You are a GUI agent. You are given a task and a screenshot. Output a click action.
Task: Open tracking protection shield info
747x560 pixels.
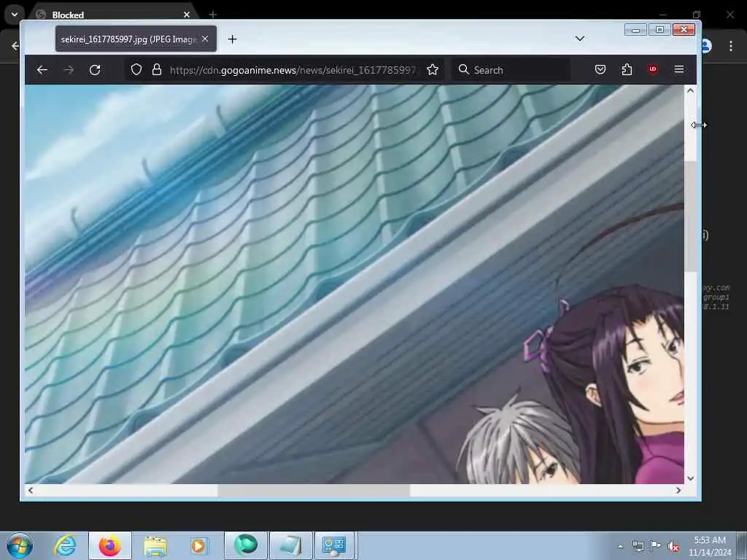point(136,70)
